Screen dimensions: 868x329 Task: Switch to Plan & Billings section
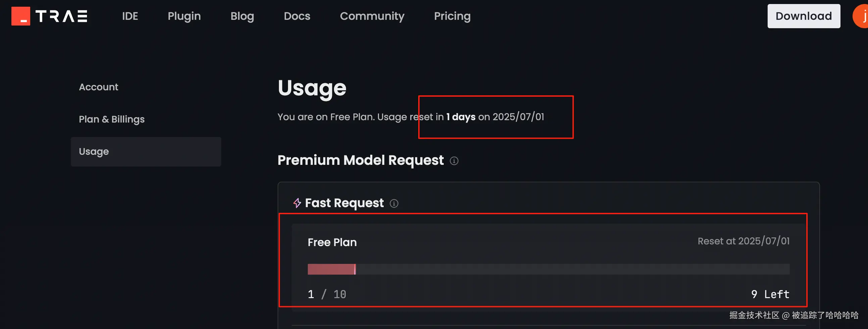coord(111,119)
